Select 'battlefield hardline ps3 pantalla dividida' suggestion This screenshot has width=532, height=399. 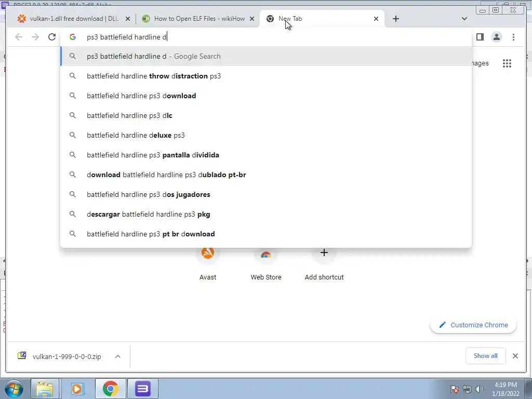(x=266, y=155)
